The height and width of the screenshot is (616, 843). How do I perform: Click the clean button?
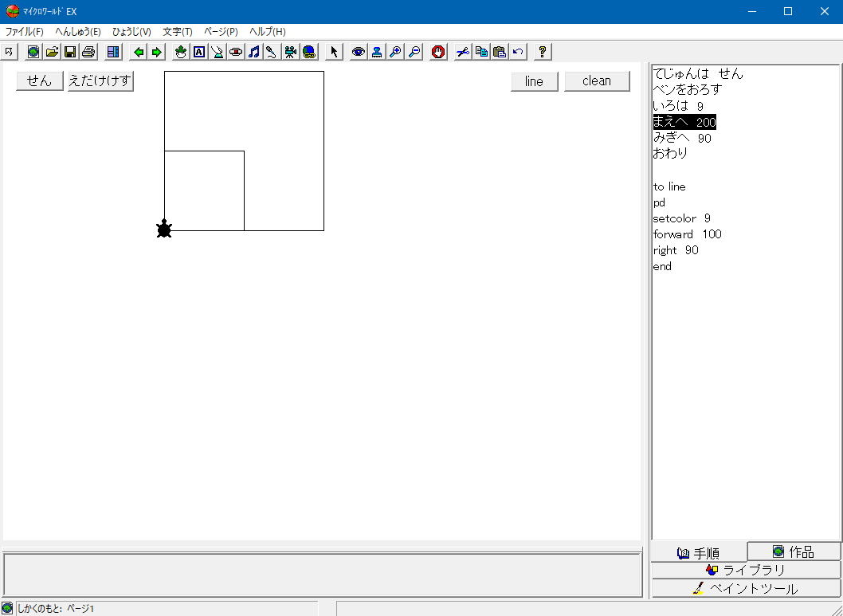(597, 81)
